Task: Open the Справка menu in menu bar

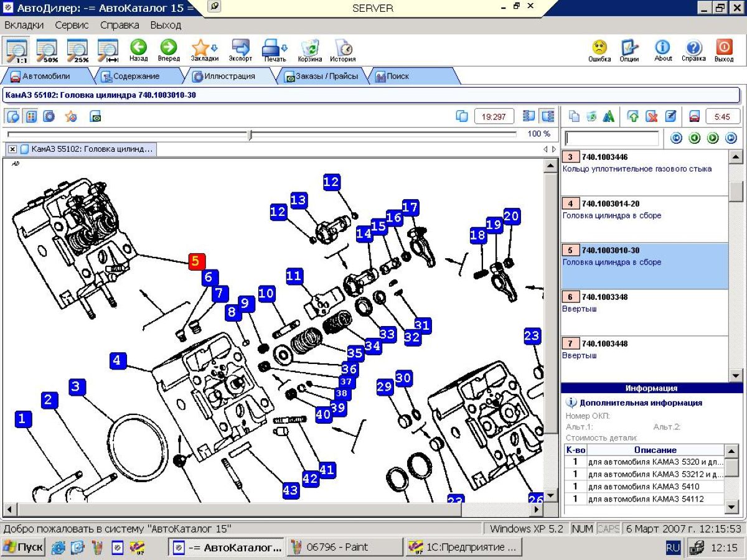Action: click(120, 26)
